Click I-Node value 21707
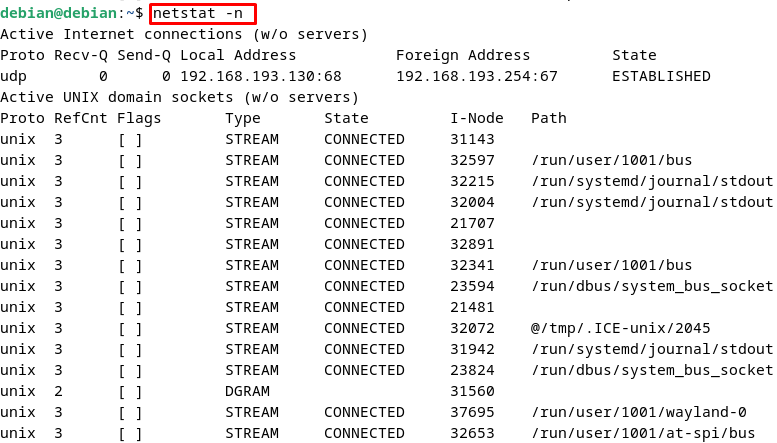 coord(472,223)
